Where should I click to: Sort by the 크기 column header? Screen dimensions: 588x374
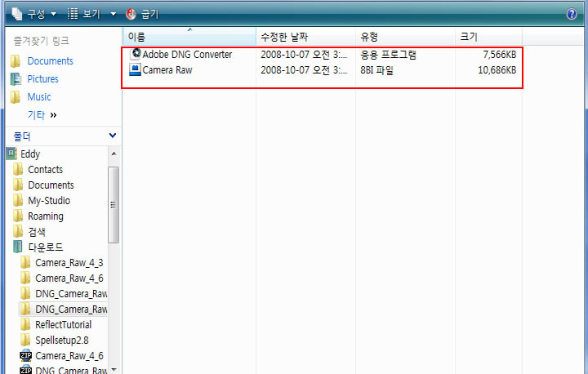[488, 37]
